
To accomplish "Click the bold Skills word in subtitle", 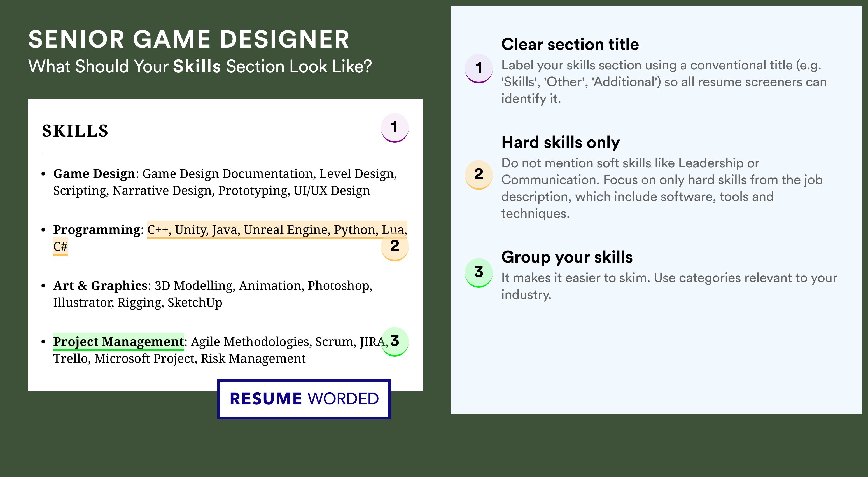I will point(197,66).
